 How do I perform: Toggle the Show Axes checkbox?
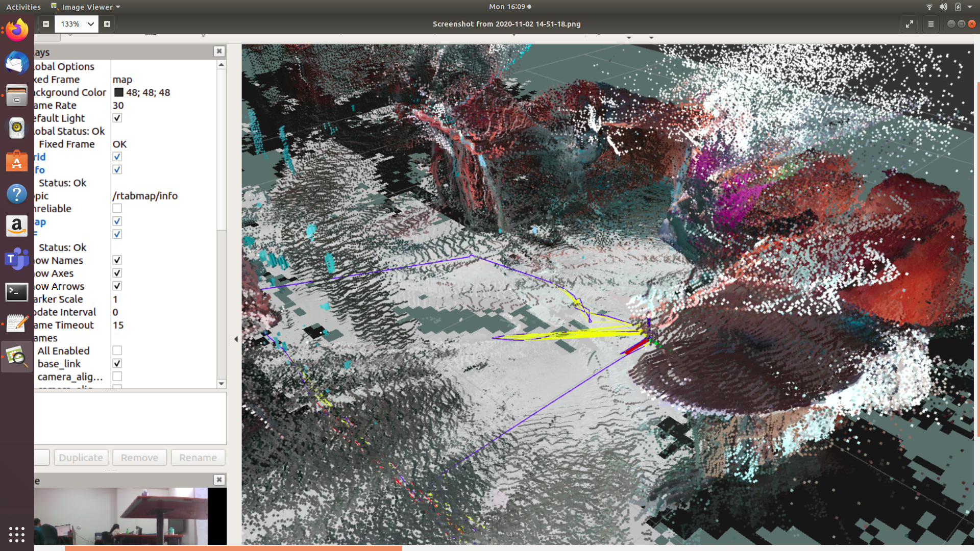pyautogui.click(x=117, y=273)
